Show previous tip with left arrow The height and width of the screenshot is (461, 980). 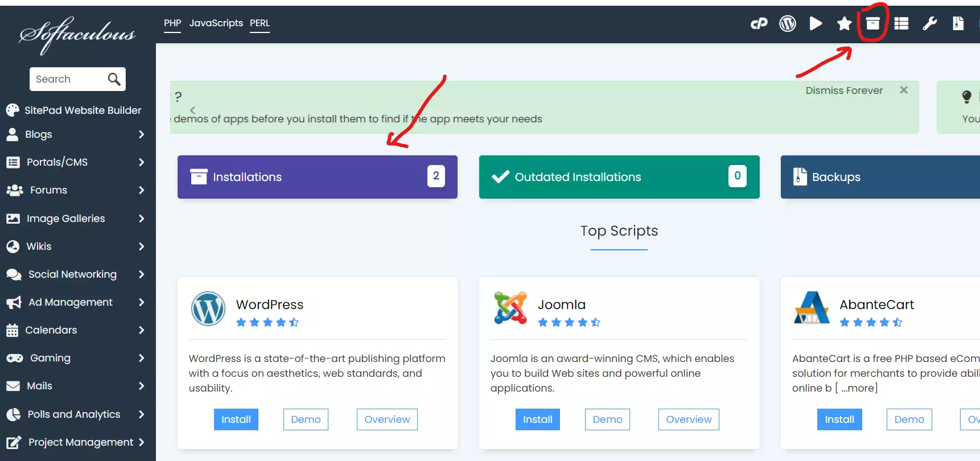click(192, 110)
